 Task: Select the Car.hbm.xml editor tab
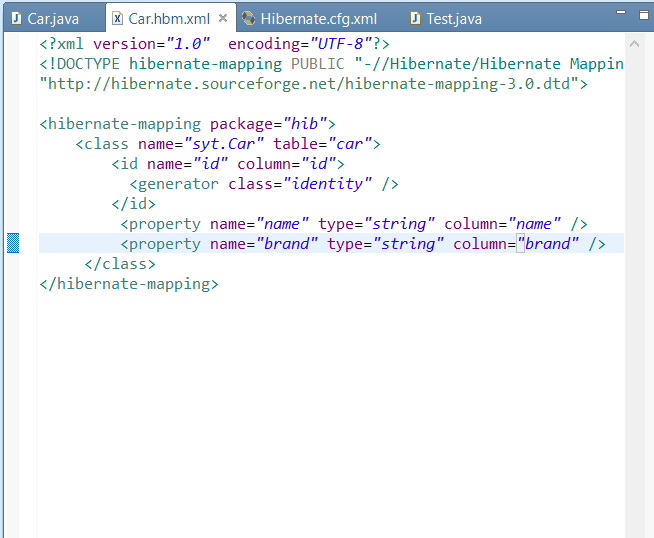[x=169, y=19]
